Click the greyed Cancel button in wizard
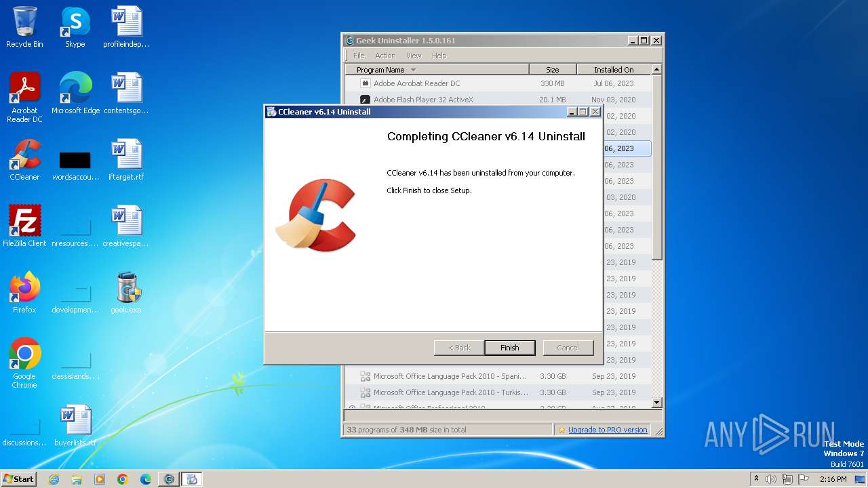 tap(568, 348)
